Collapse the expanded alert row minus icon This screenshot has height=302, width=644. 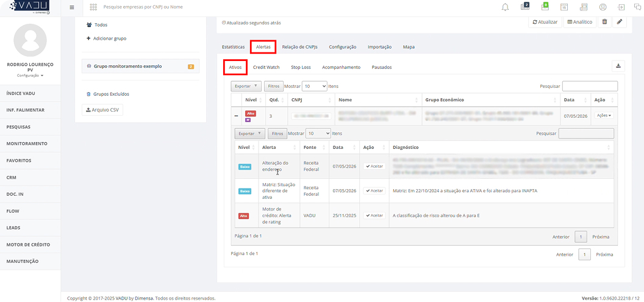(x=236, y=117)
